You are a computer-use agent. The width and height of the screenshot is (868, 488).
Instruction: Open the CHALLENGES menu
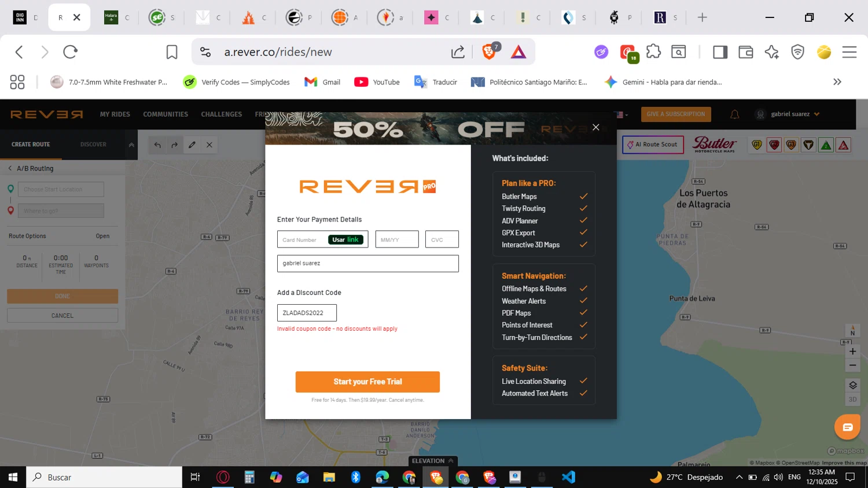tap(222, 114)
